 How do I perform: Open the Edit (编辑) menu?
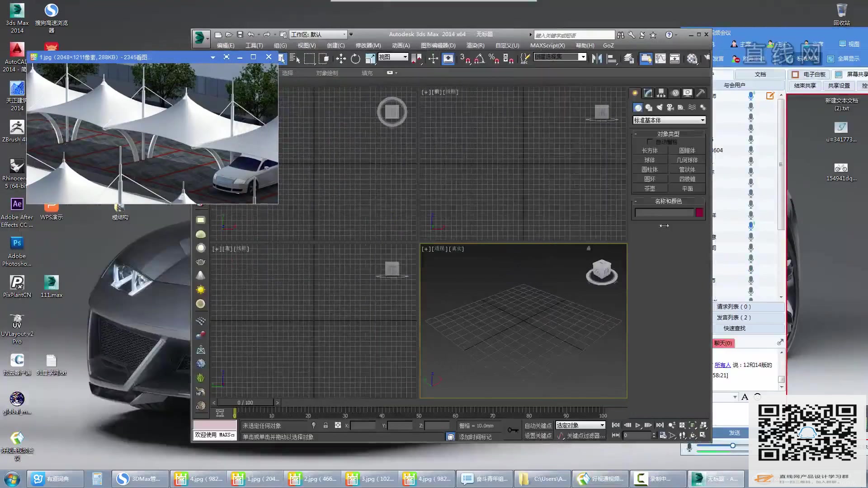tap(226, 46)
